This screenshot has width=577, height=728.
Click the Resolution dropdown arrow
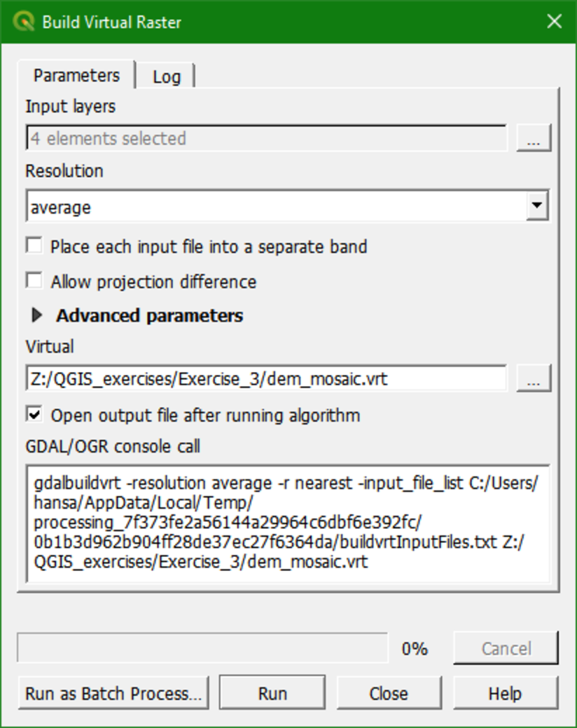pyautogui.click(x=538, y=205)
